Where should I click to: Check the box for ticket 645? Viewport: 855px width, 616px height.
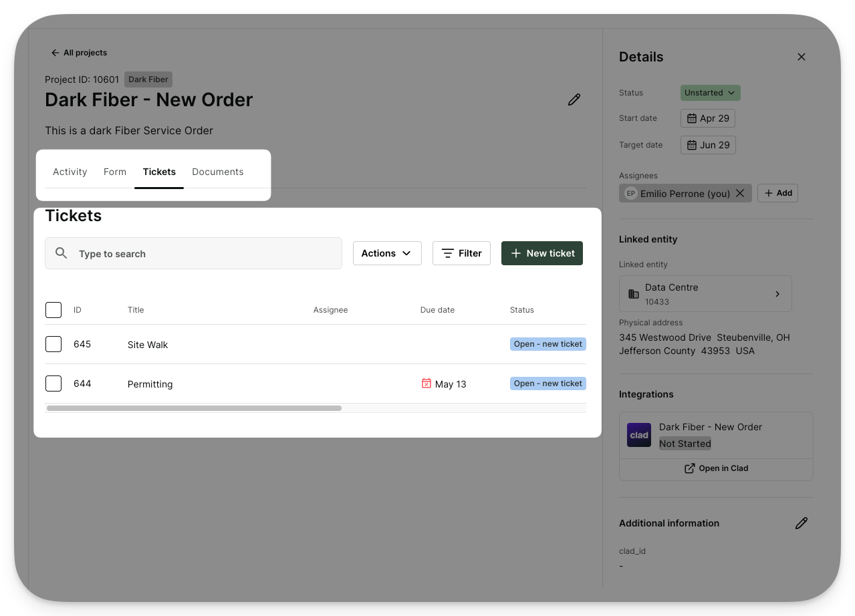coord(53,344)
